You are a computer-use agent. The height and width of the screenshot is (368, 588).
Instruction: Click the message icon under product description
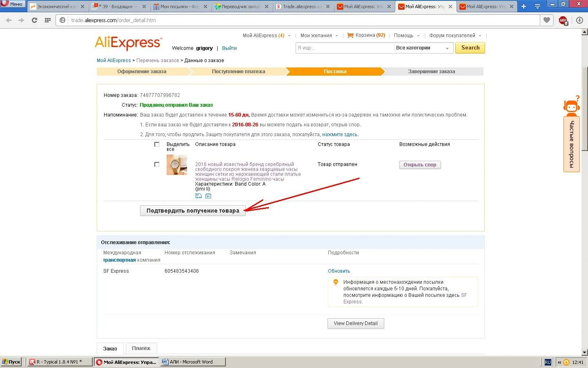tap(208, 196)
